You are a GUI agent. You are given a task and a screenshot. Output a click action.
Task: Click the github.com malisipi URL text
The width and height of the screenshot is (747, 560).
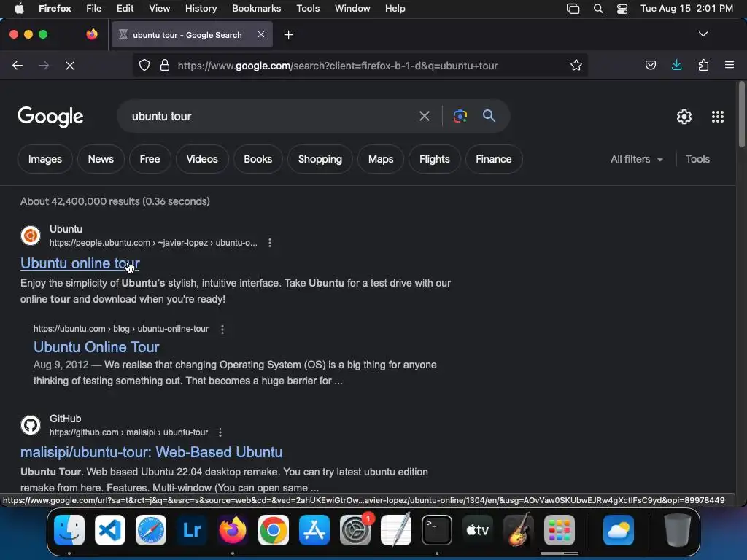(128, 432)
